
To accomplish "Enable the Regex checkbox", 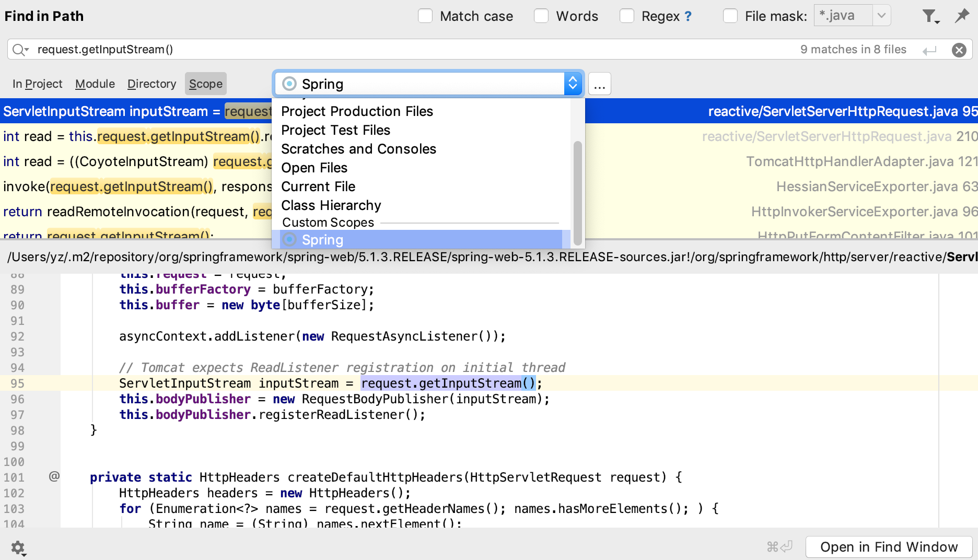I will pos(627,16).
